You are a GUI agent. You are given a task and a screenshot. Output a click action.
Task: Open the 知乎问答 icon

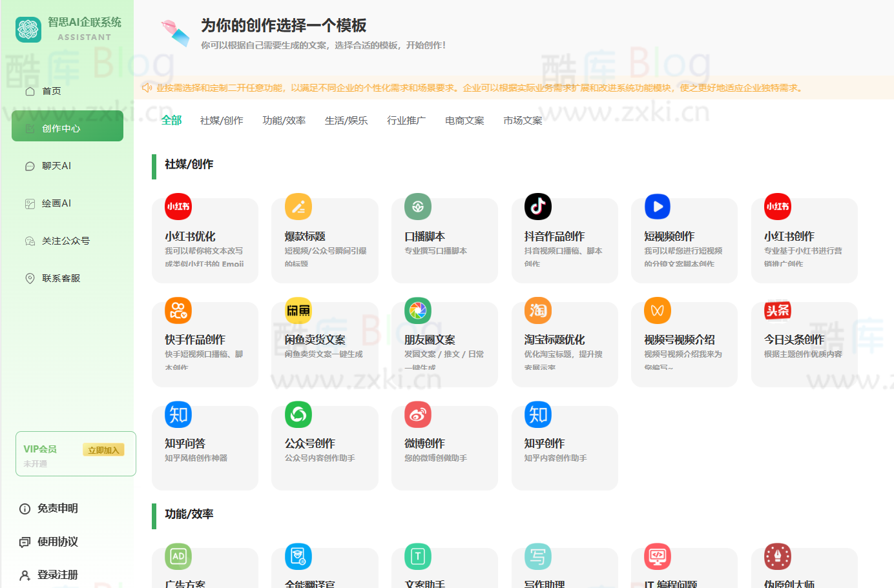click(178, 414)
